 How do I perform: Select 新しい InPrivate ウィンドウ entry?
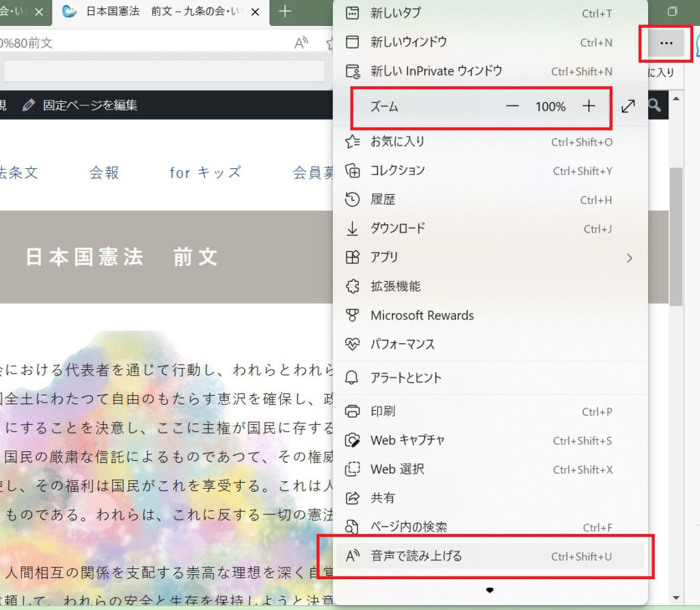[x=489, y=71]
